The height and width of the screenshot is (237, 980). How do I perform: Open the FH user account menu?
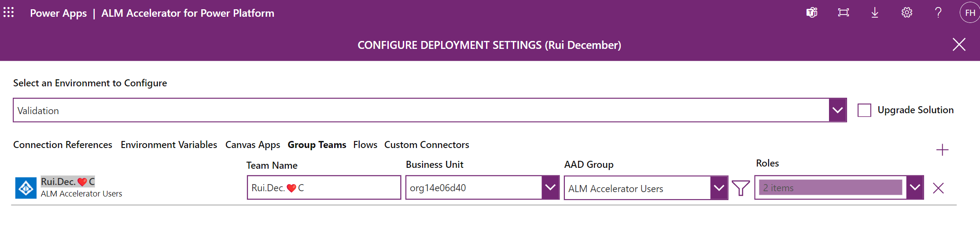point(969,12)
